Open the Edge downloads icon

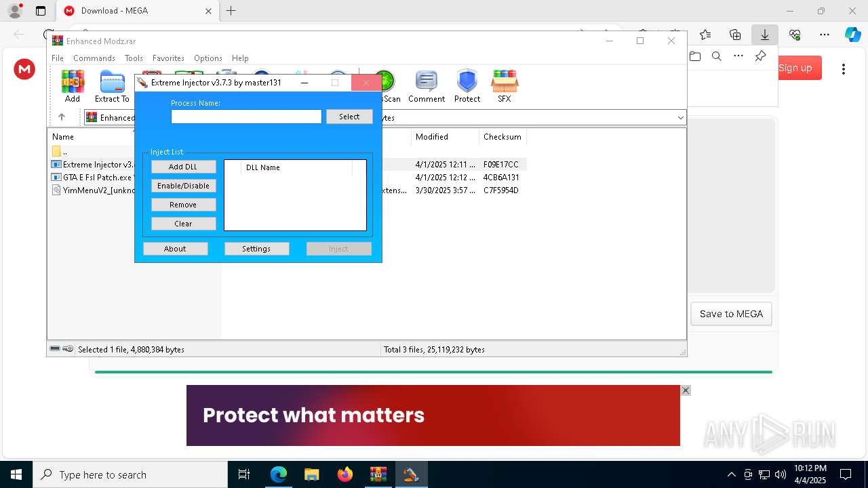coord(764,34)
